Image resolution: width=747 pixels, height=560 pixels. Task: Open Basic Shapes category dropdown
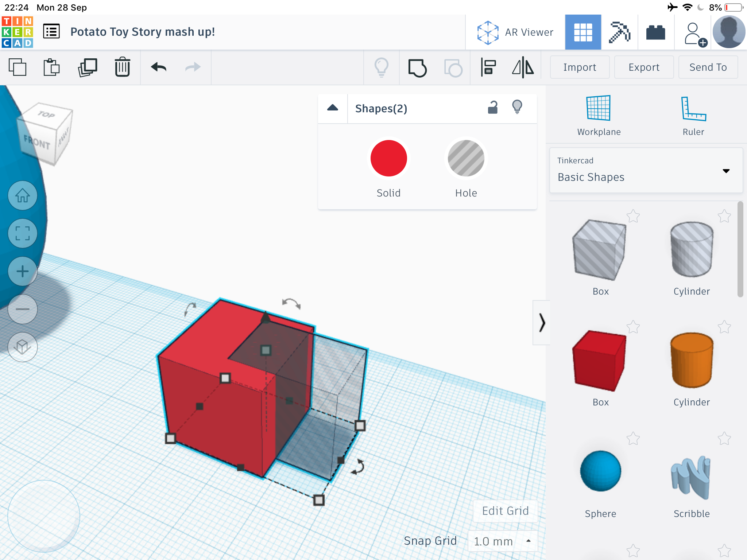[646, 170]
